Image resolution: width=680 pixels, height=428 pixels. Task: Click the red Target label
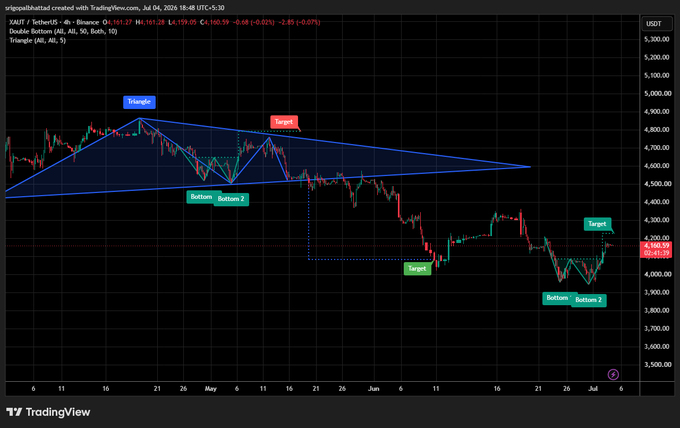click(284, 122)
